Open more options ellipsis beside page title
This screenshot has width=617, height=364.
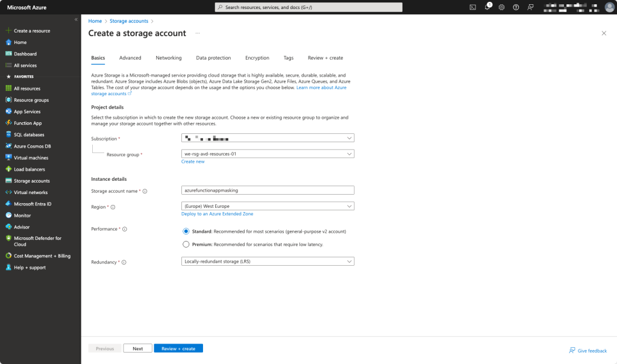[x=198, y=33]
